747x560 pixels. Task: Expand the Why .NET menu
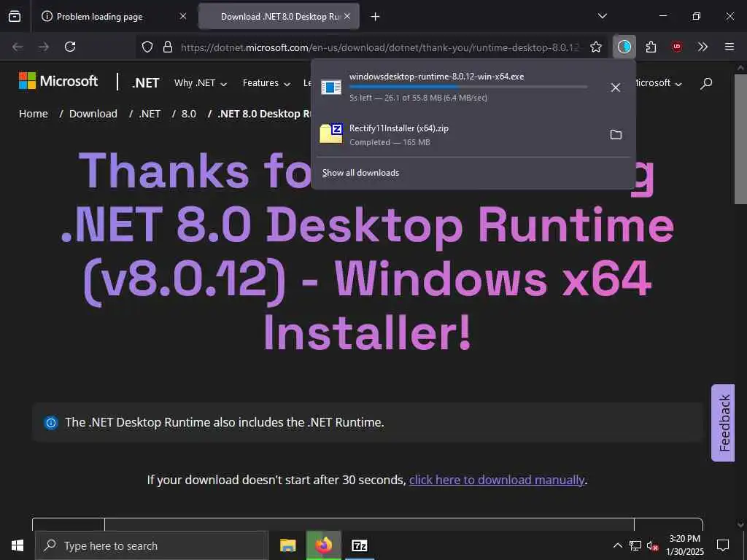click(200, 83)
